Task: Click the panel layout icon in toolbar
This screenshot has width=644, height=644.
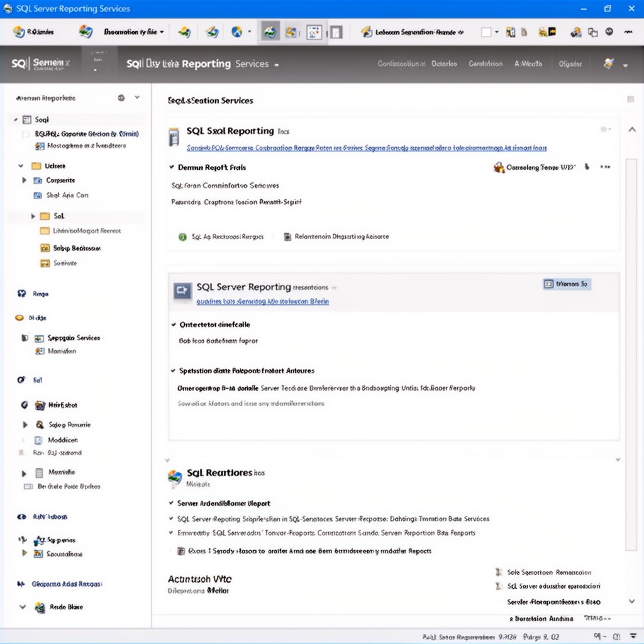Action: [x=336, y=32]
